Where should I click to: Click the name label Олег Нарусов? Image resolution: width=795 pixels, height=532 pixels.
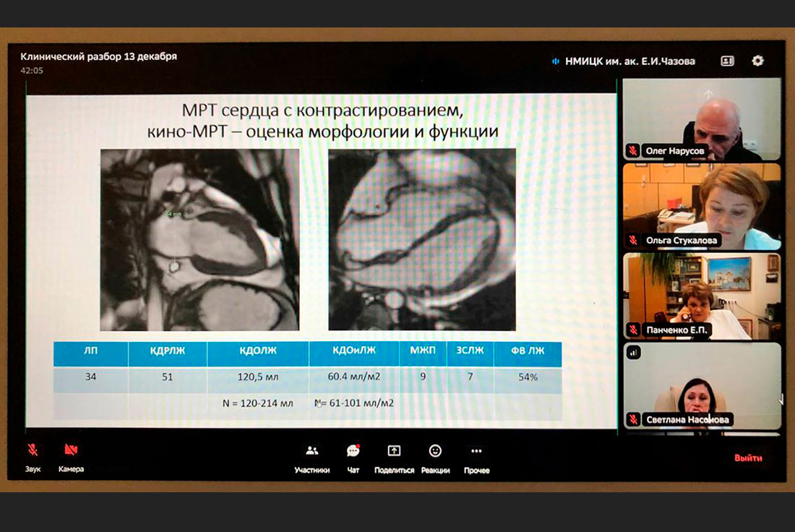click(x=675, y=150)
